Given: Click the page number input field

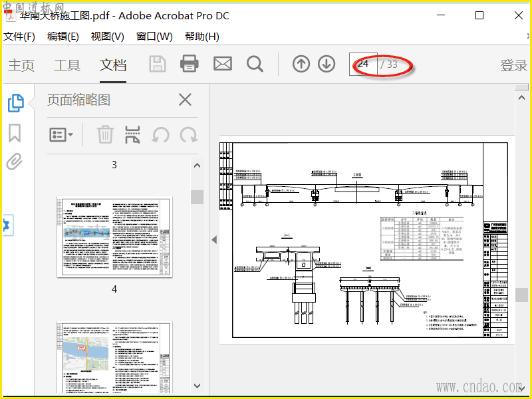Looking at the screenshot, I should (363, 64).
